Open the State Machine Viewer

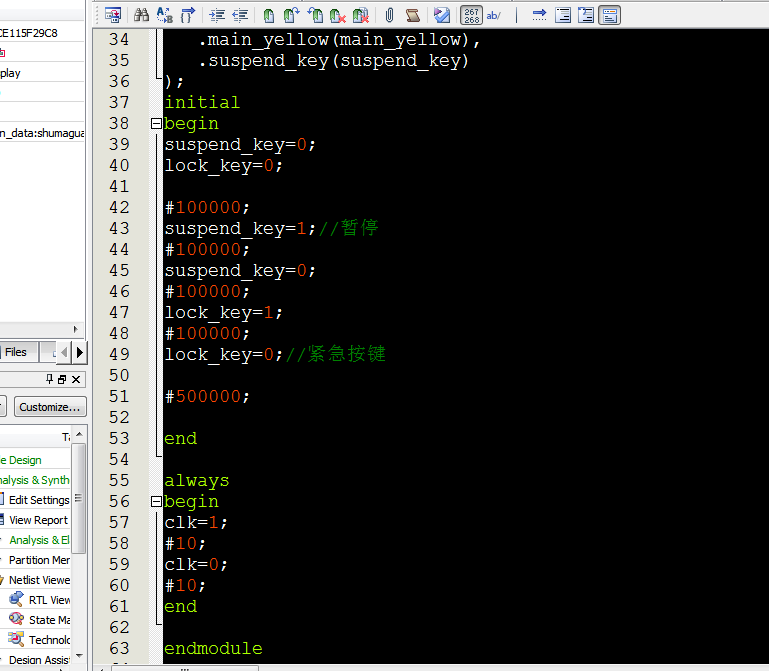[39, 620]
